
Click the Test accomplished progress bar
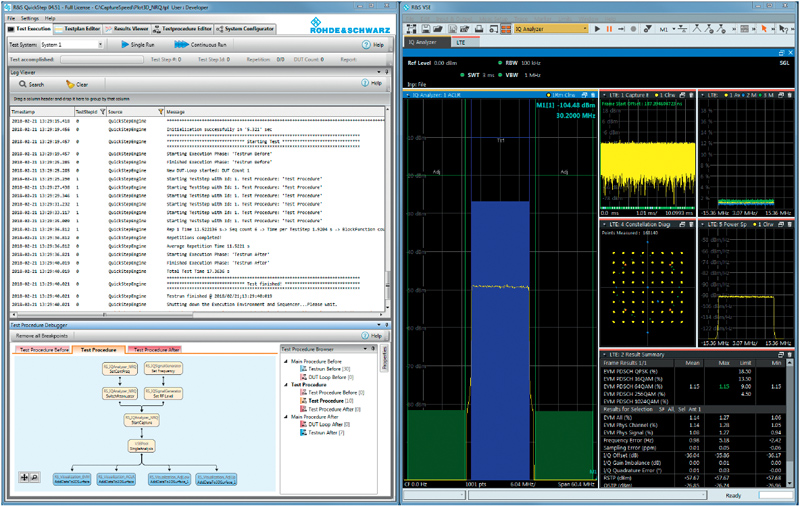pos(101,60)
